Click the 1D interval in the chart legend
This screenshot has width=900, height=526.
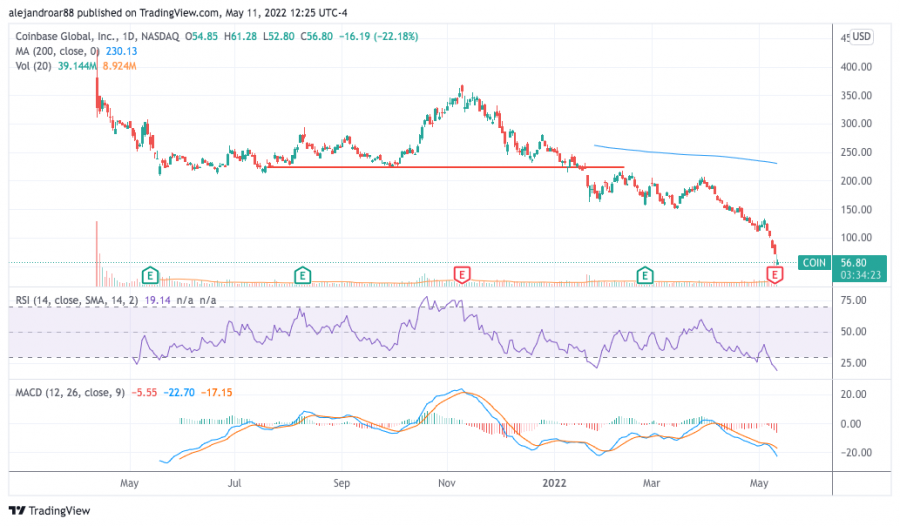(127, 36)
